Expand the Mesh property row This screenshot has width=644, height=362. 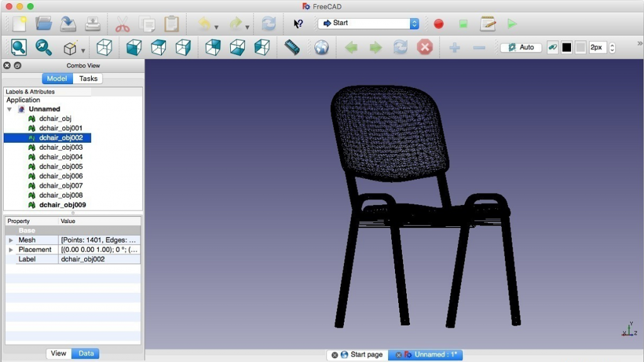11,239
